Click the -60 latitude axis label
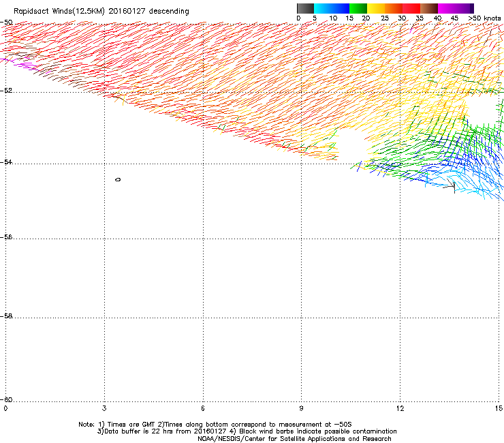504x443 pixels. (x=7, y=400)
